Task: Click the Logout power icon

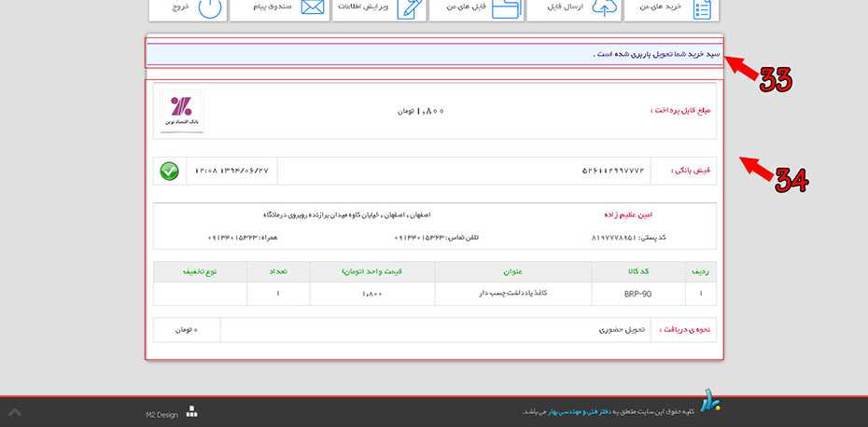Action: pos(211,8)
